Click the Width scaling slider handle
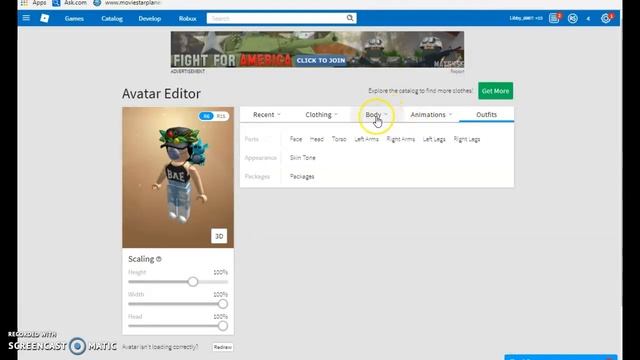Screen dimensions: 640x360 [x=222, y=304]
